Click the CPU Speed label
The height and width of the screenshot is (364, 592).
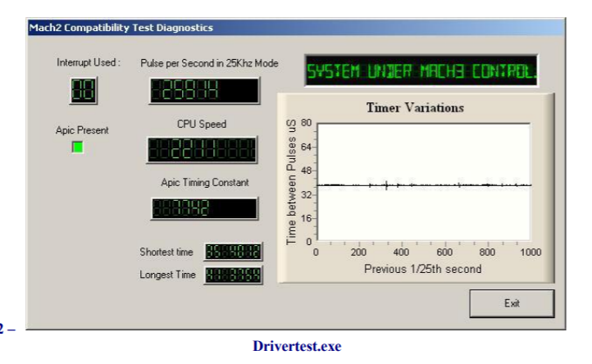point(202,124)
